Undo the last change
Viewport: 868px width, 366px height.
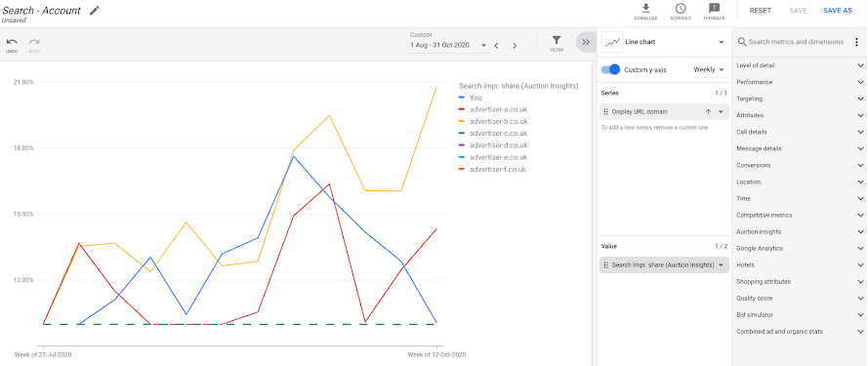pyautogui.click(x=12, y=44)
